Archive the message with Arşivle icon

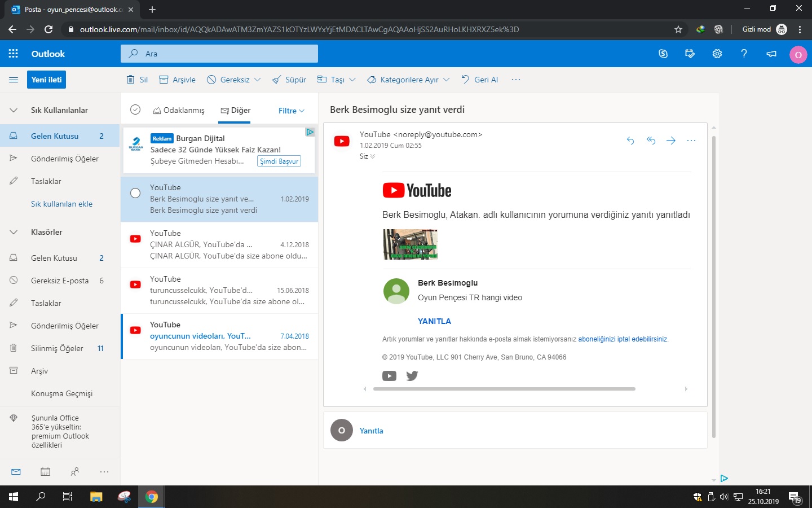[176, 80]
